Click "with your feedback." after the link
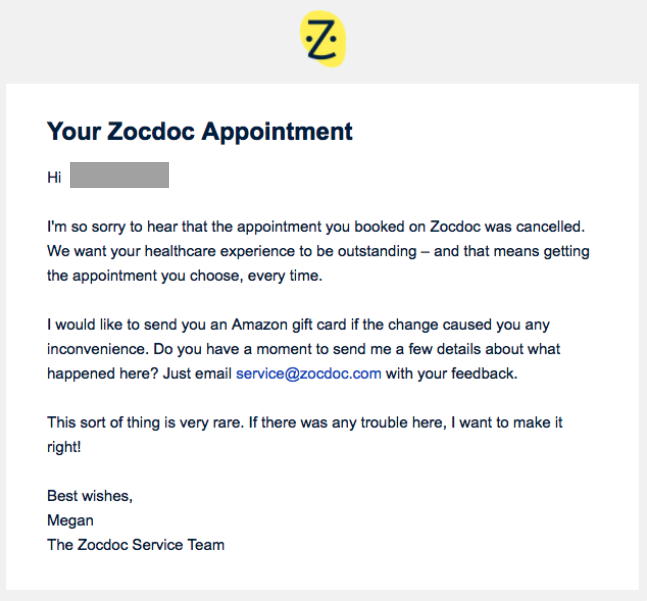Screen dimensions: 647x601 [x=451, y=374]
